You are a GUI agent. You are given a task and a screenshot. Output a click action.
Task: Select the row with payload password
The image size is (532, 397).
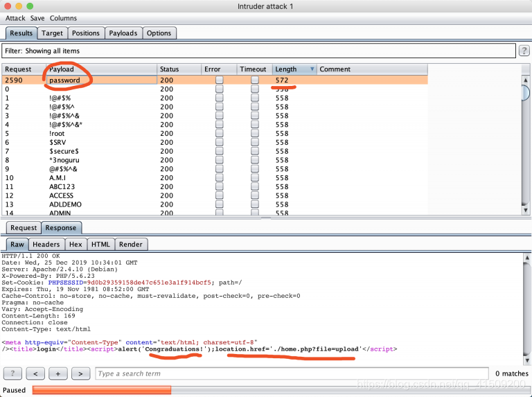(x=215, y=80)
